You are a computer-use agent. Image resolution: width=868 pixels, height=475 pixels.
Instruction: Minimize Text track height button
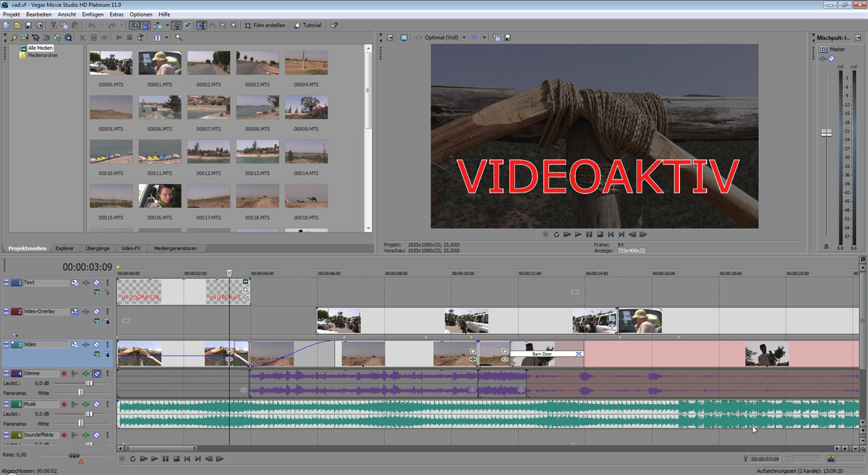pyautogui.click(x=6, y=281)
